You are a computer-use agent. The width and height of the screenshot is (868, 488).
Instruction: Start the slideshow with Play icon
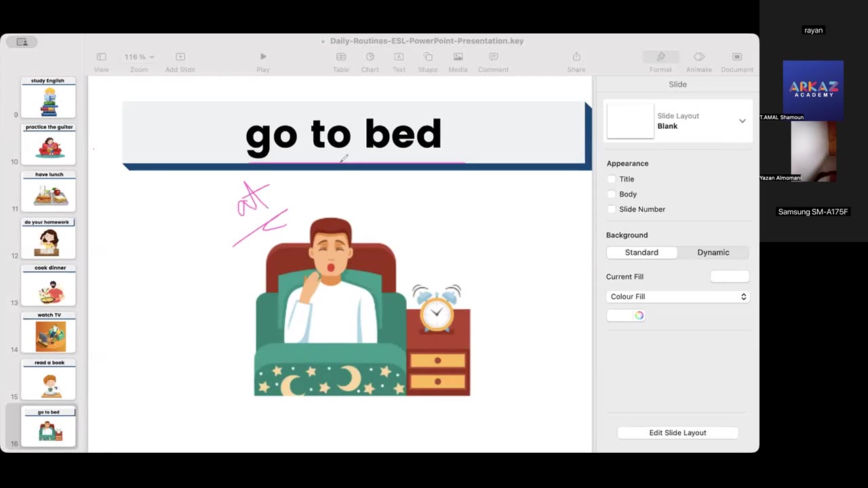(263, 57)
